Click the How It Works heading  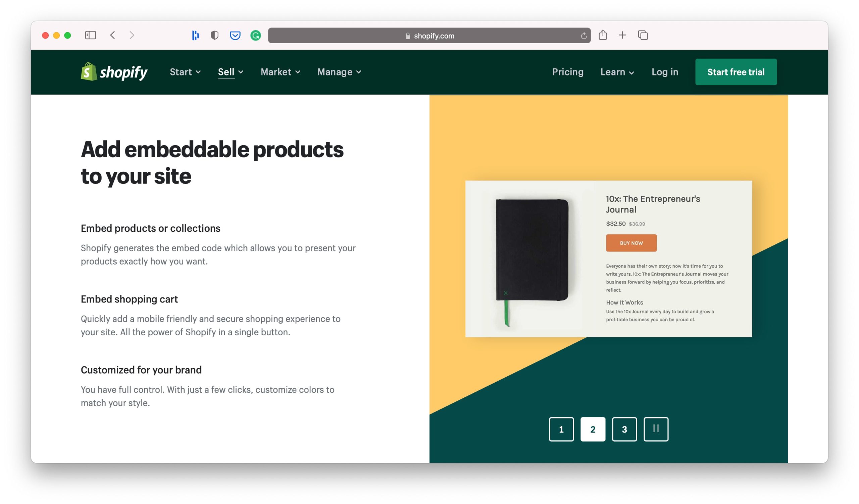[x=624, y=302]
